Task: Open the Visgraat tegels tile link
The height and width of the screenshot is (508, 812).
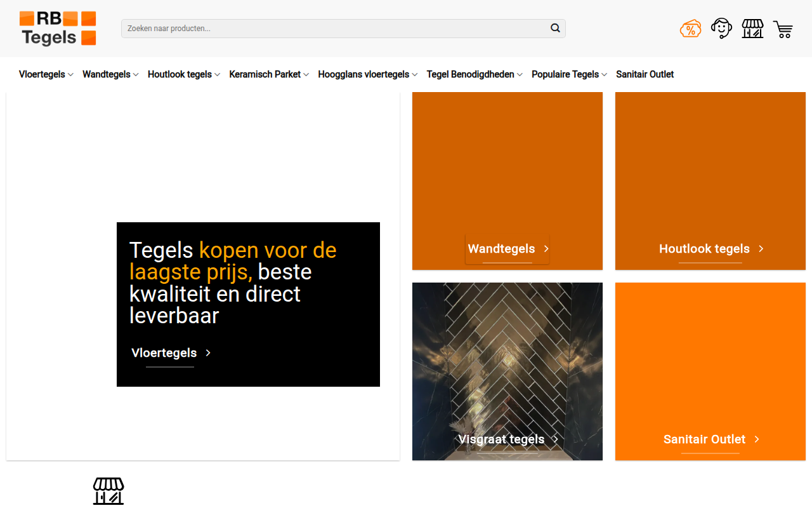Action: 501,439
